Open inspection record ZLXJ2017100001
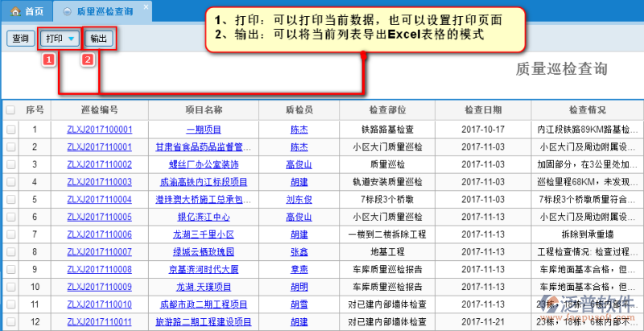The height and width of the screenshot is (331, 644). [x=99, y=130]
